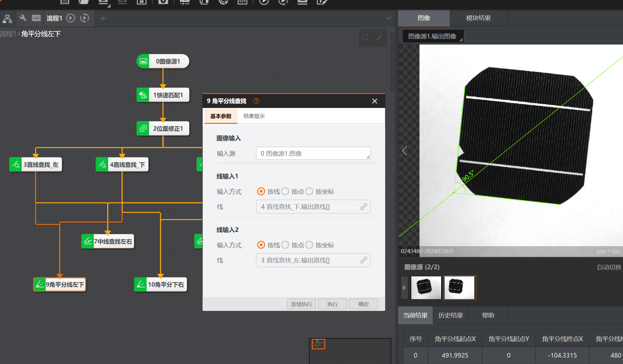Click the plus icon to add a flow
623x364 pixels.
coord(103,18)
